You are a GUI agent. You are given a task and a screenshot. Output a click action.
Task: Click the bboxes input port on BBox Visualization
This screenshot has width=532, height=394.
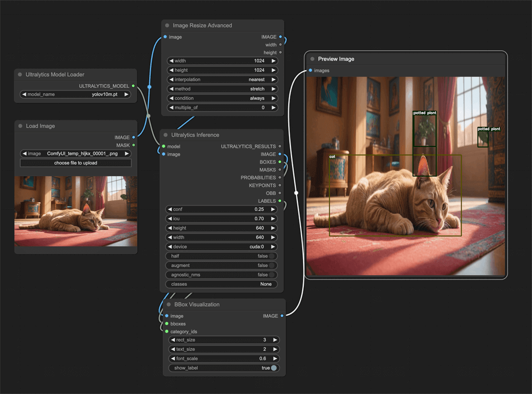click(x=167, y=324)
